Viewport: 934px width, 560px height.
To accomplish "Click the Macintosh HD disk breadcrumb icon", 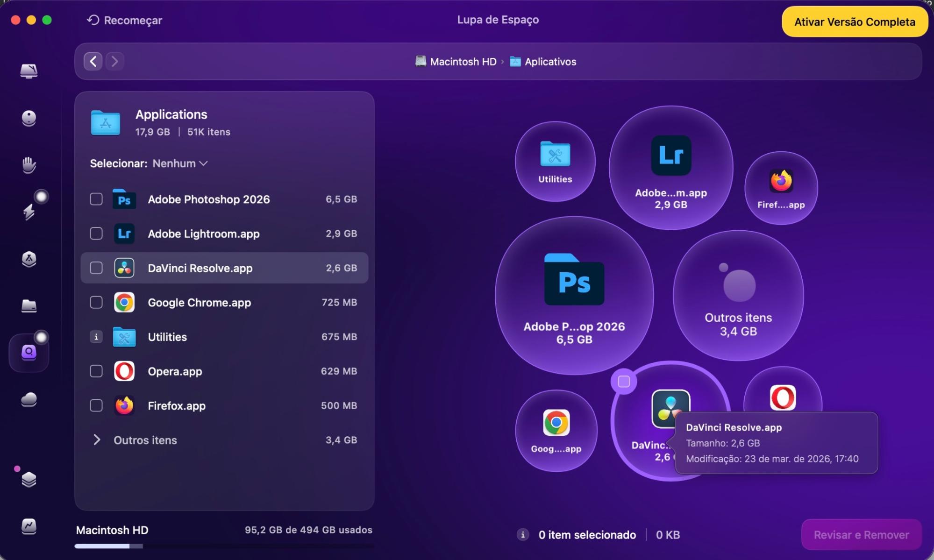I will click(421, 61).
